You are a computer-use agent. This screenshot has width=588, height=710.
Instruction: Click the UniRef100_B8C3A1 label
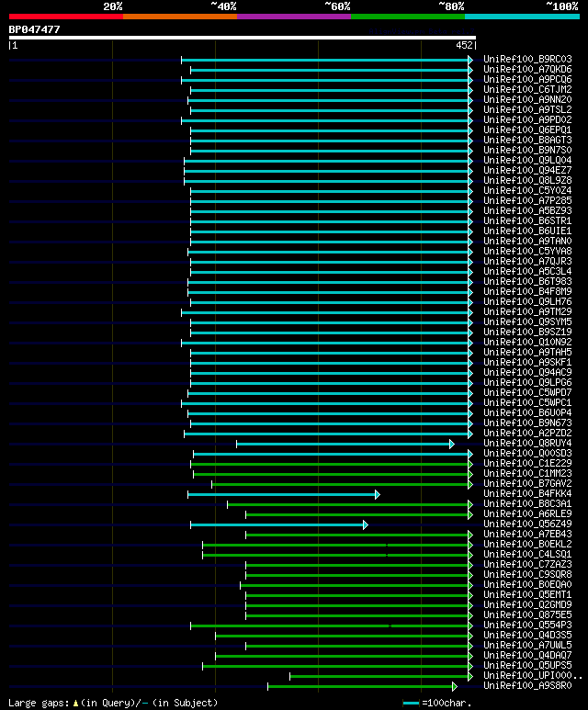527,504
